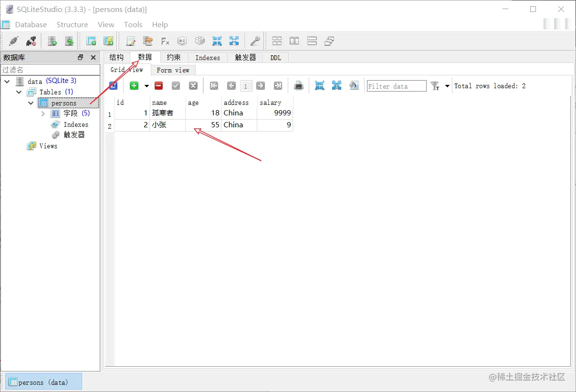
Task: Open the filter mode dropdown arrow
Action: point(447,86)
